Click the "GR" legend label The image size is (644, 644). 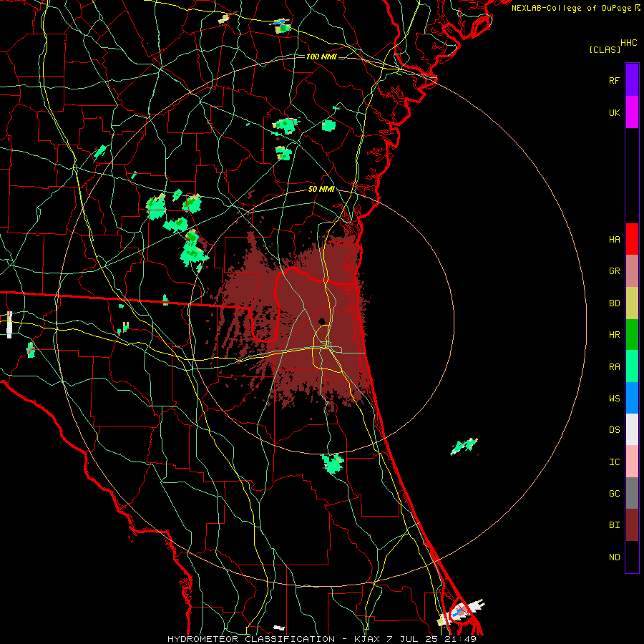point(614,271)
